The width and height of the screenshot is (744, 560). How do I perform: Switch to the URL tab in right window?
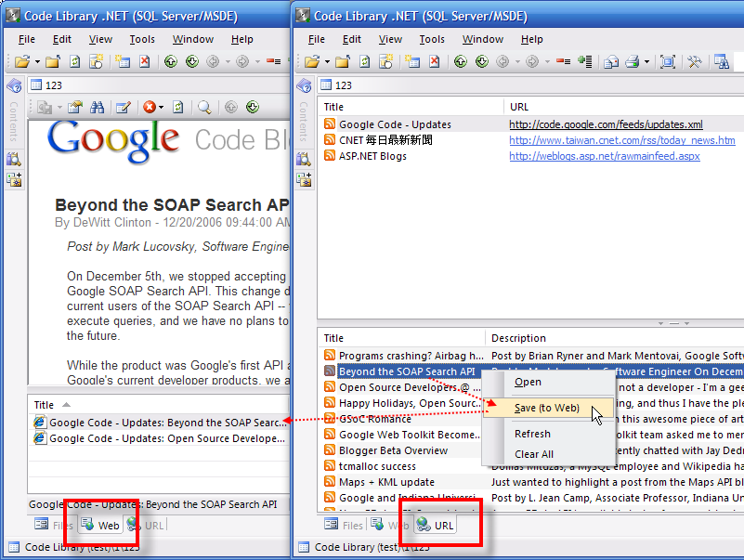(436, 526)
